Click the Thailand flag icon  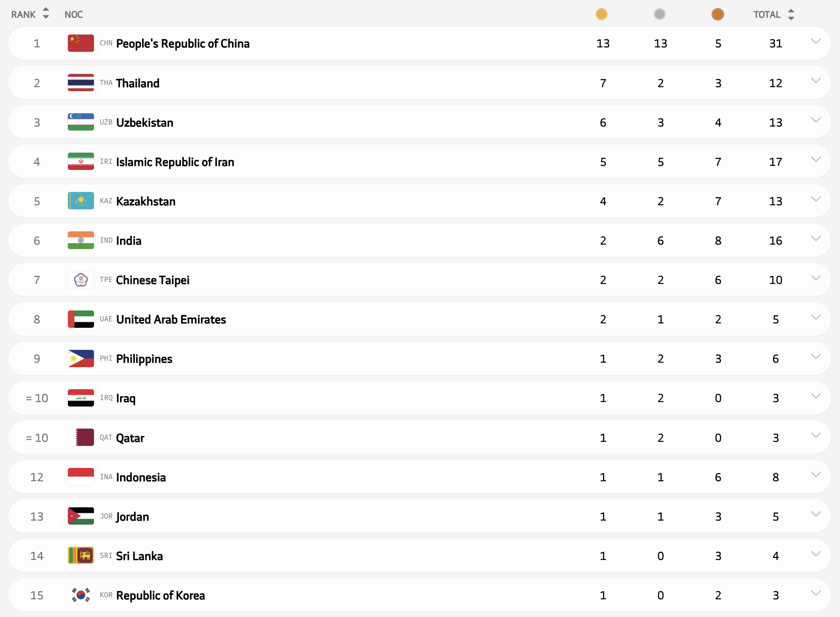tap(81, 83)
